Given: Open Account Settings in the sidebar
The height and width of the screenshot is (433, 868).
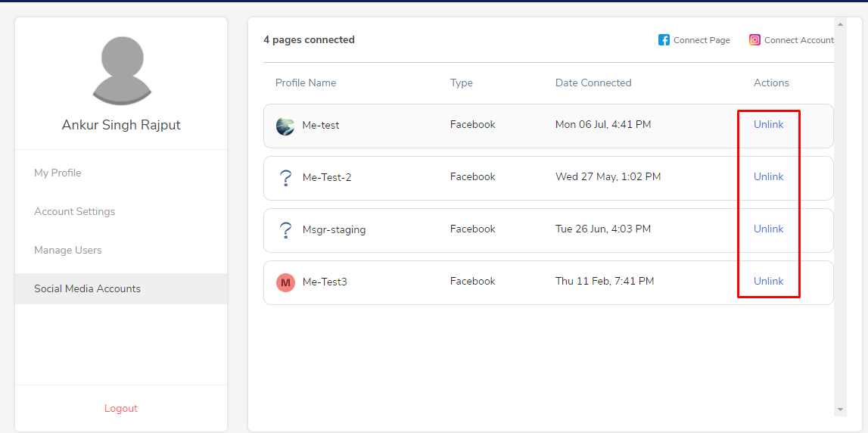Looking at the screenshot, I should click(75, 211).
